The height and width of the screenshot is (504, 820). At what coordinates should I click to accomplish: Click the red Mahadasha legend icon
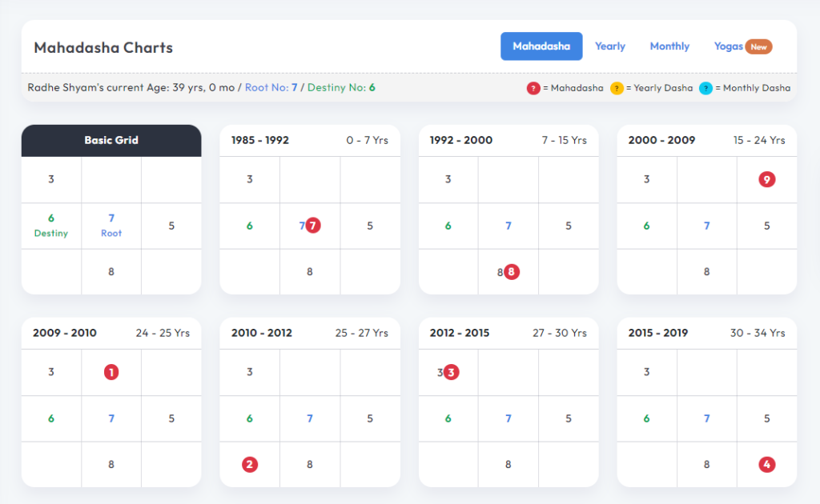[x=533, y=88]
